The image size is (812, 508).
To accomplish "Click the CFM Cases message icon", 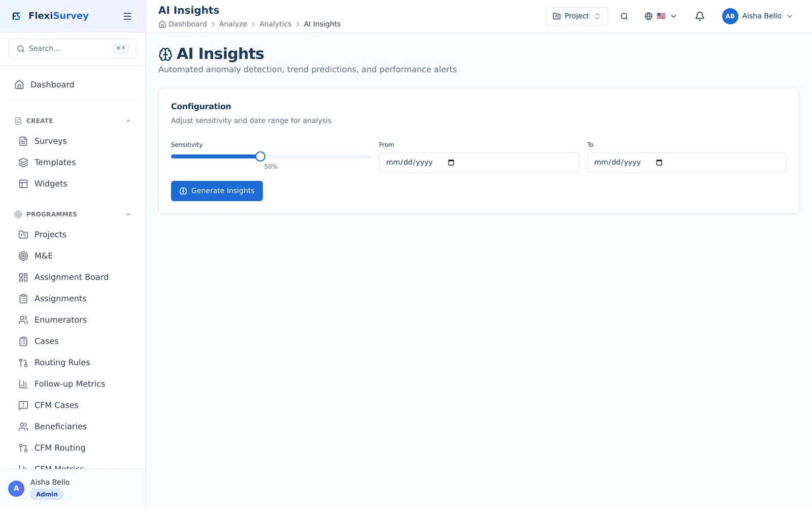I will click(23, 405).
